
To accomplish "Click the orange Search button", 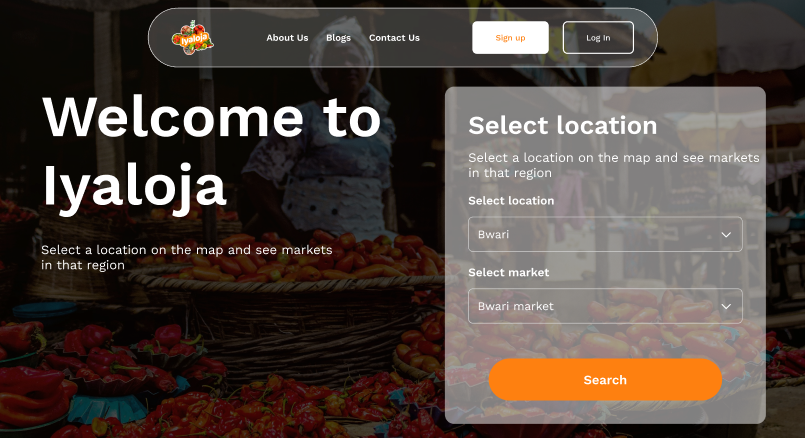I will click(x=605, y=379).
